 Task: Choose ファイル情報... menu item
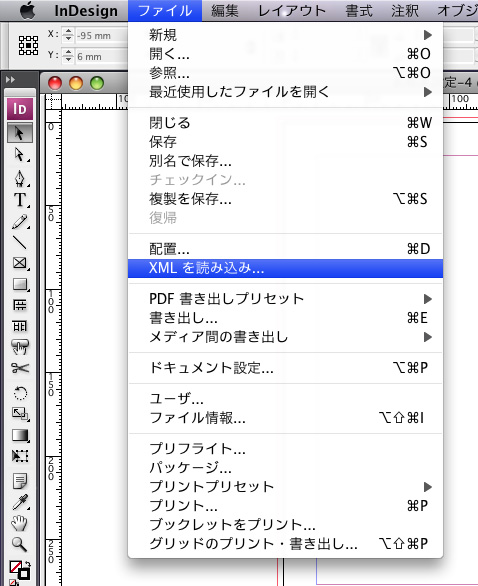coord(285,418)
